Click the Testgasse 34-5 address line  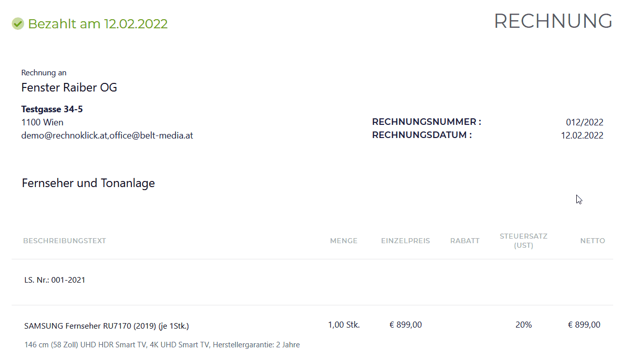[52, 109]
